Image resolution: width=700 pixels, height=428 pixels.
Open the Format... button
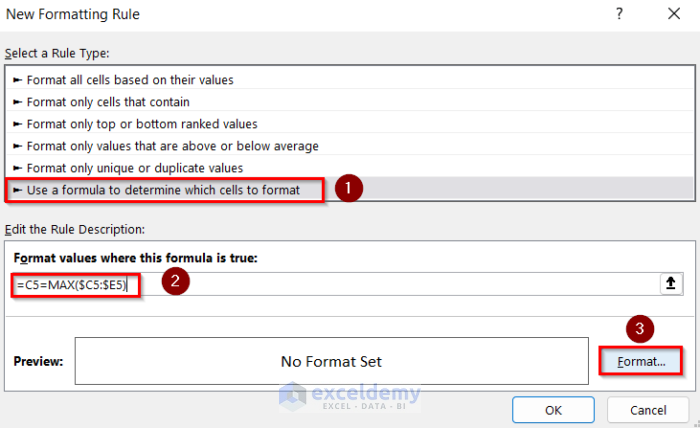coord(640,361)
